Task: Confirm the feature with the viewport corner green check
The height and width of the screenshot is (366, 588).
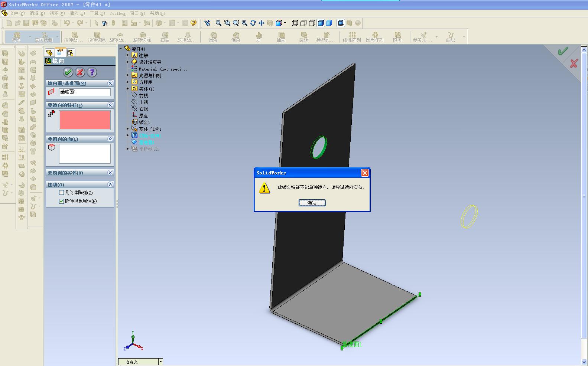Action: point(563,51)
